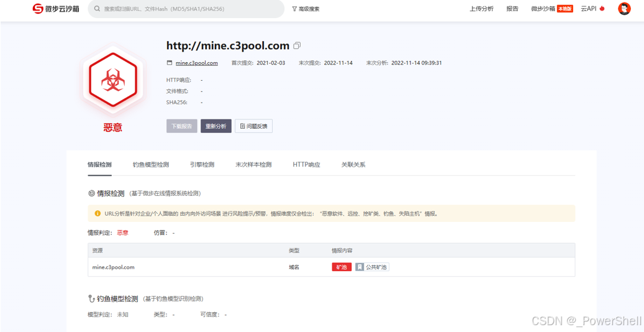Click the first submission date 2021-02-03
The height and width of the screenshot is (332, 644).
[271, 63]
